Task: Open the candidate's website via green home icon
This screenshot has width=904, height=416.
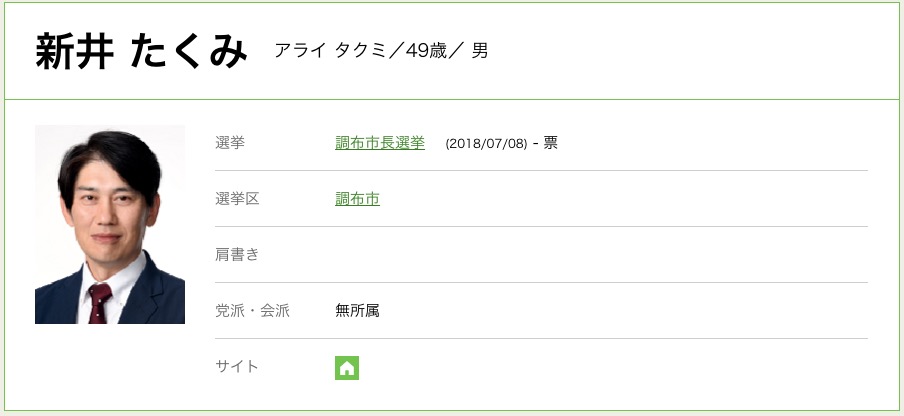Action: 347,368
